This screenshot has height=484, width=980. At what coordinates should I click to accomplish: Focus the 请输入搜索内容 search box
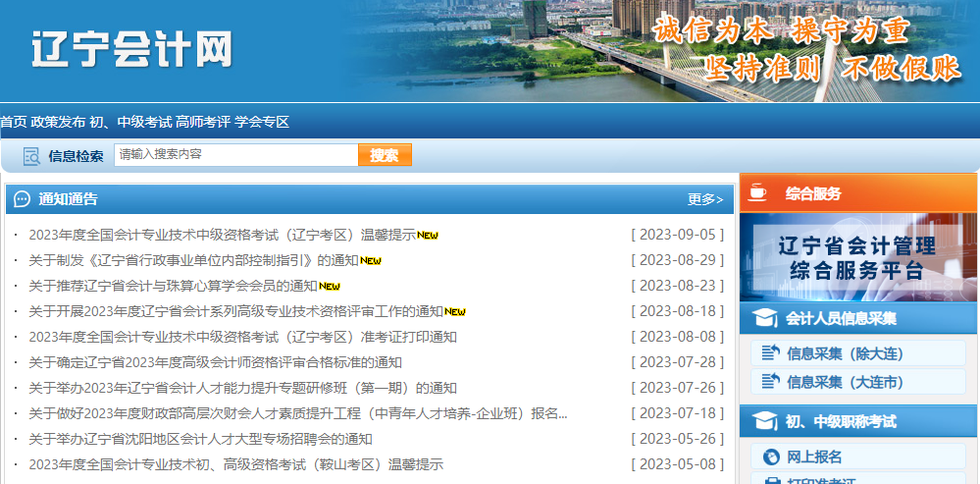[235, 154]
